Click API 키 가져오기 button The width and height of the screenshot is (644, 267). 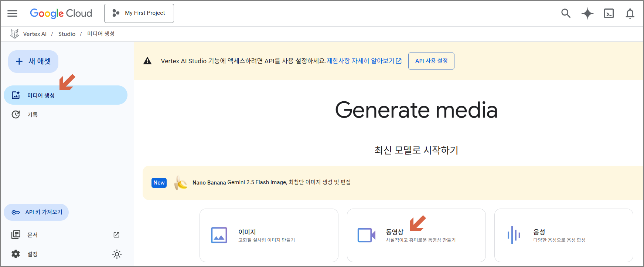(x=36, y=212)
